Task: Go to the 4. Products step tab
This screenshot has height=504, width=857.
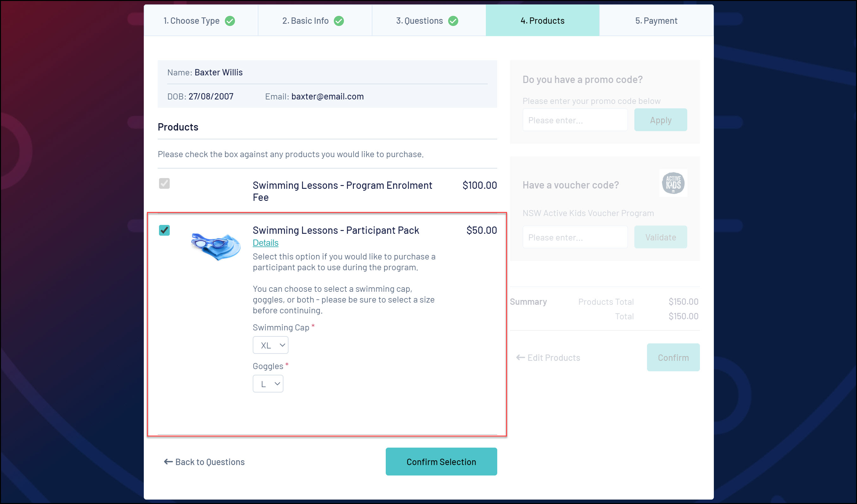Action: point(542,21)
